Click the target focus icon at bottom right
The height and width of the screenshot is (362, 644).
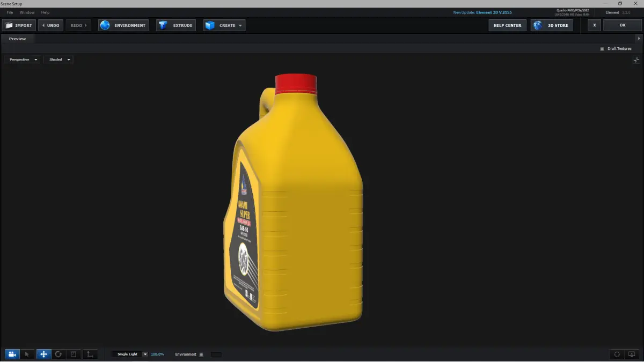pyautogui.click(x=617, y=354)
